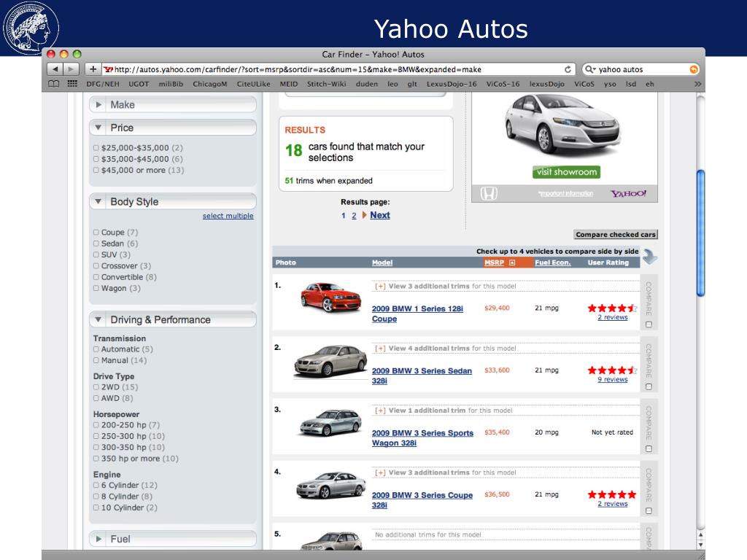Click the visit showroom button
747x560 pixels.
566,172
